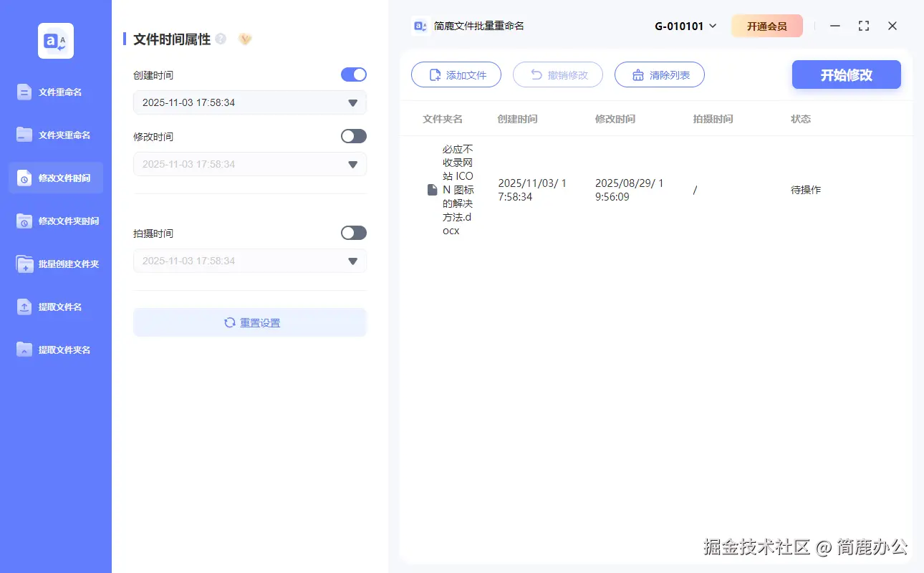Viewport: 924px width, 573px height.
Task: Expand the G-010101 dropdown in the title bar
Action: point(685,25)
